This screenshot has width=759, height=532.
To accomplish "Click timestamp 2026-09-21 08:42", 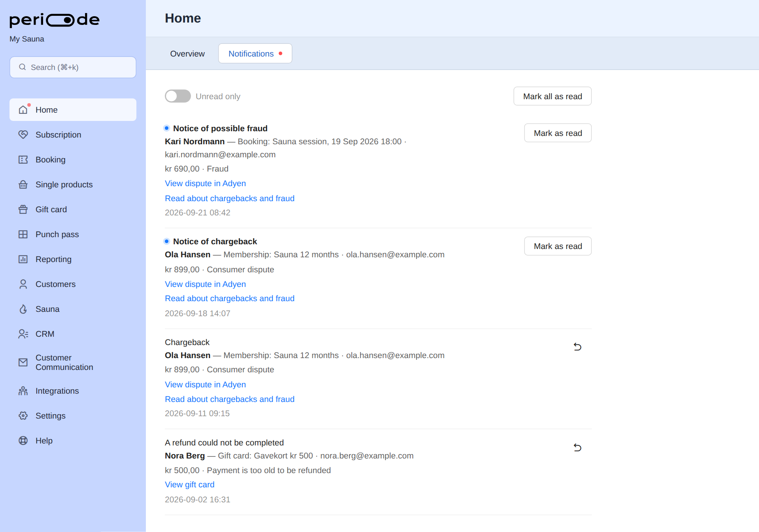I will pyautogui.click(x=198, y=213).
